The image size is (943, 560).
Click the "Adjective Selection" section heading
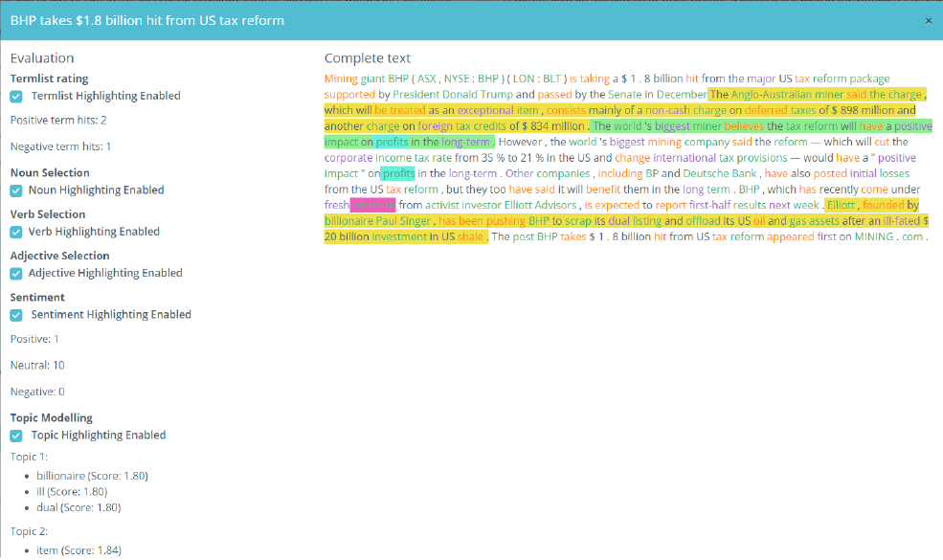pos(59,257)
